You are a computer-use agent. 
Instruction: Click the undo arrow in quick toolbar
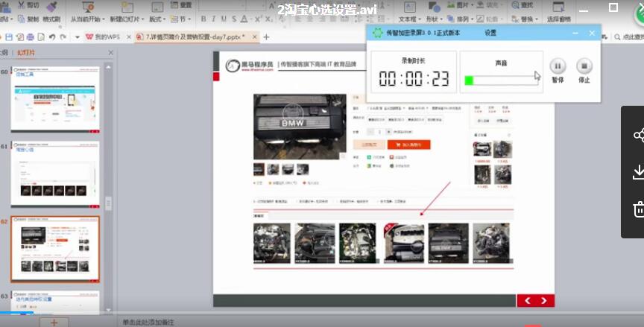[51, 36]
